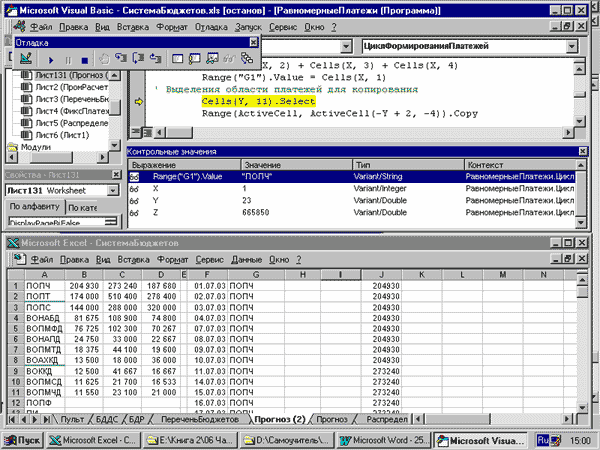The image size is (600, 450).
Task: Open the Immediate window icon
Action: [194, 59]
